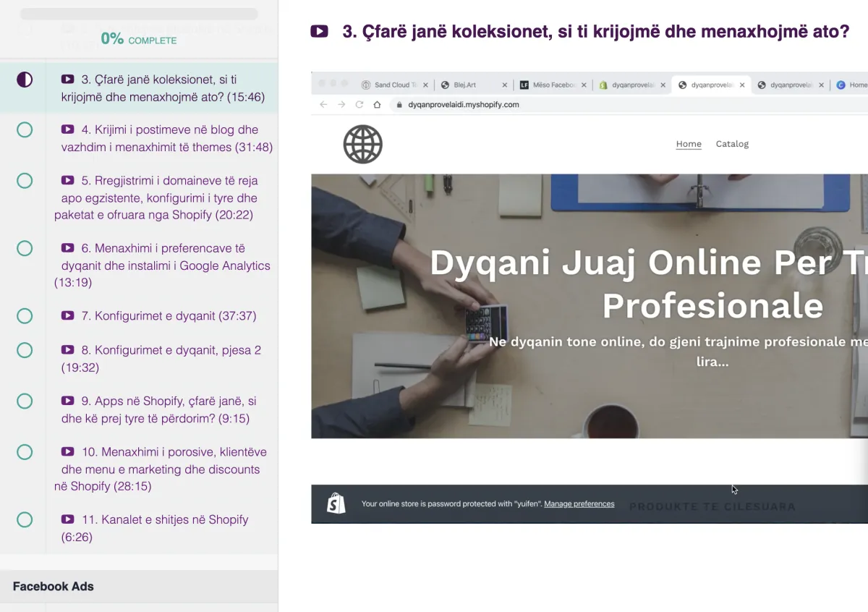Click the 0% COMPLETE label
Screen dimensions: 868x612
(139, 39)
